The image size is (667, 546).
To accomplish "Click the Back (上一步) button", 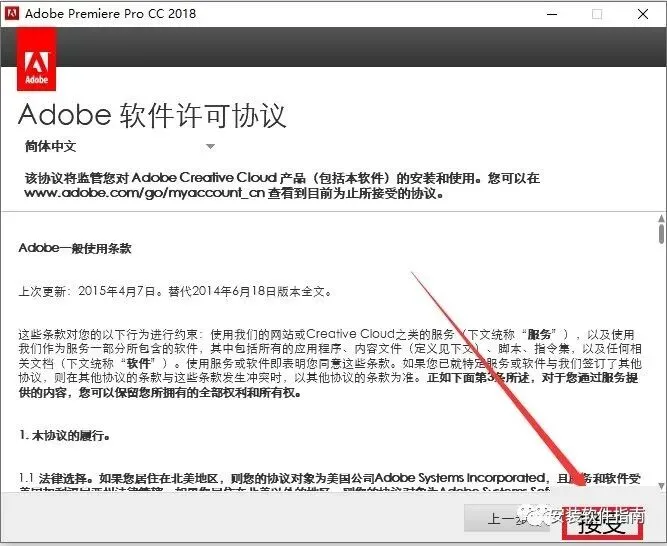I will [x=508, y=518].
